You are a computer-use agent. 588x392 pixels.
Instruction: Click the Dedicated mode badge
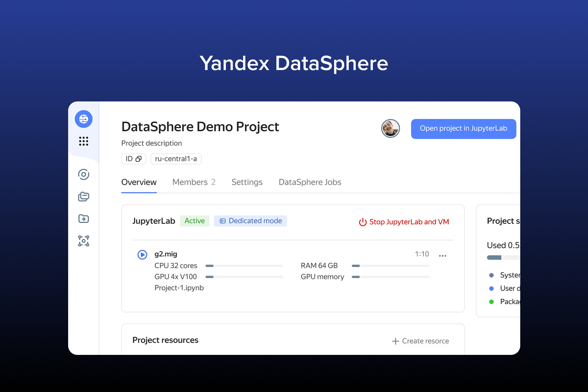tap(250, 221)
